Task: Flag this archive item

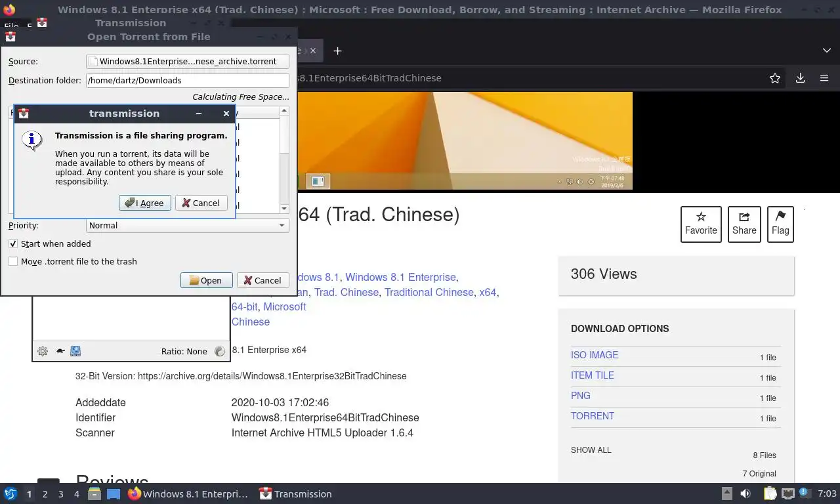Action: coord(780,224)
